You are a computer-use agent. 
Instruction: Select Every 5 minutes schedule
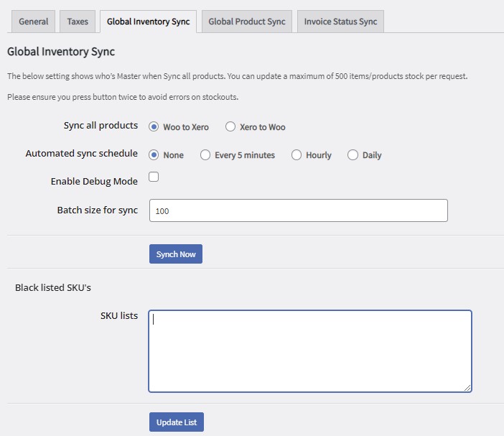tap(205, 155)
